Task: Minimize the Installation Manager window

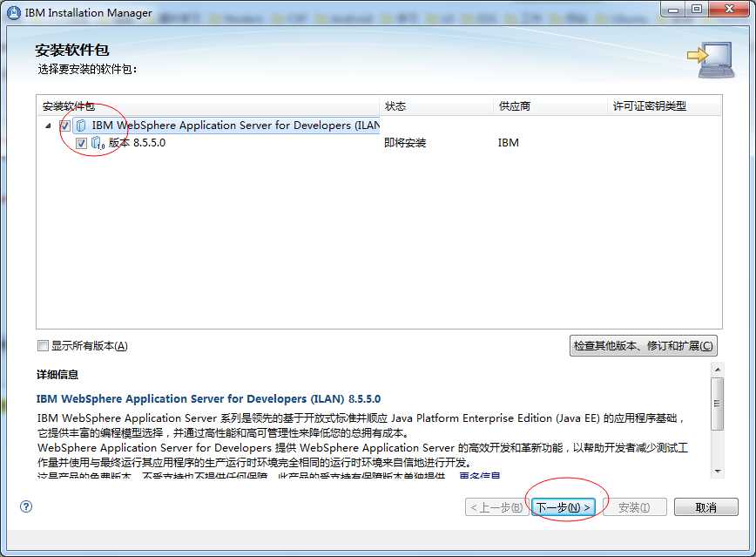Action: pos(673,10)
